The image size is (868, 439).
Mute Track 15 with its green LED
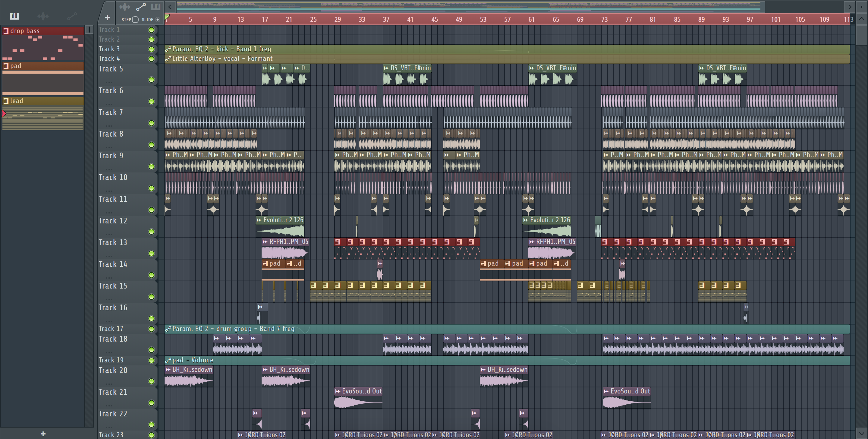click(x=152, y=297)
